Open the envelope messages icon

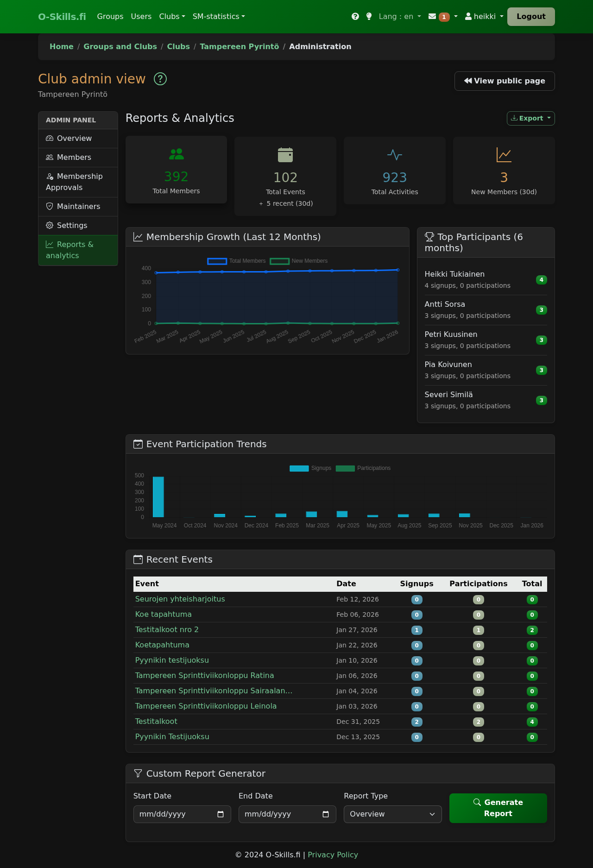pos(432,17)
